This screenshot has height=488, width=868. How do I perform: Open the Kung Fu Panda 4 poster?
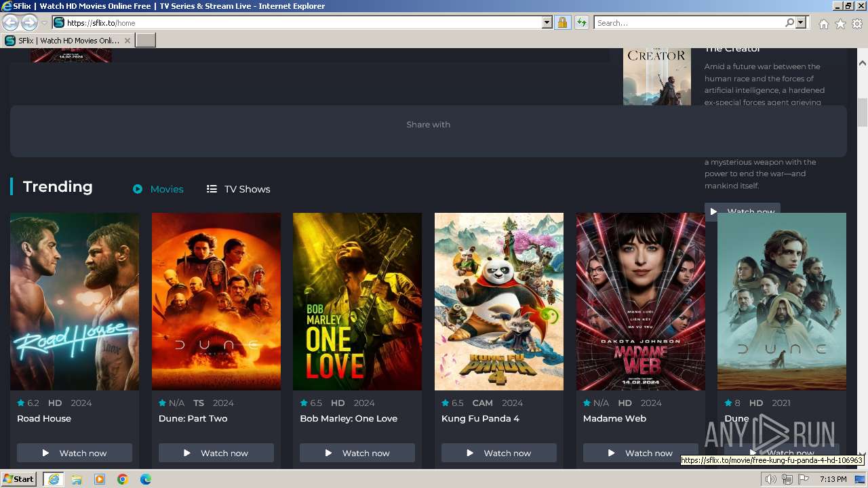click(x=499, y=302)
